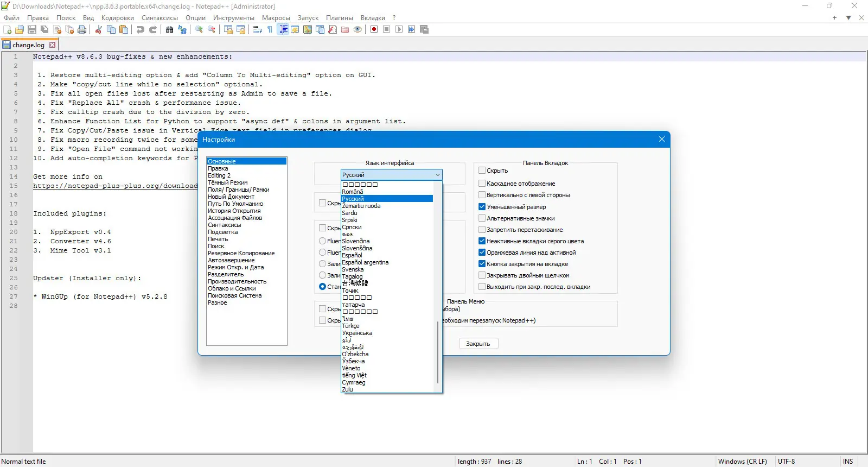
Task: Open the notepad-plus-plus.org download link
Action: click(115, 186)
